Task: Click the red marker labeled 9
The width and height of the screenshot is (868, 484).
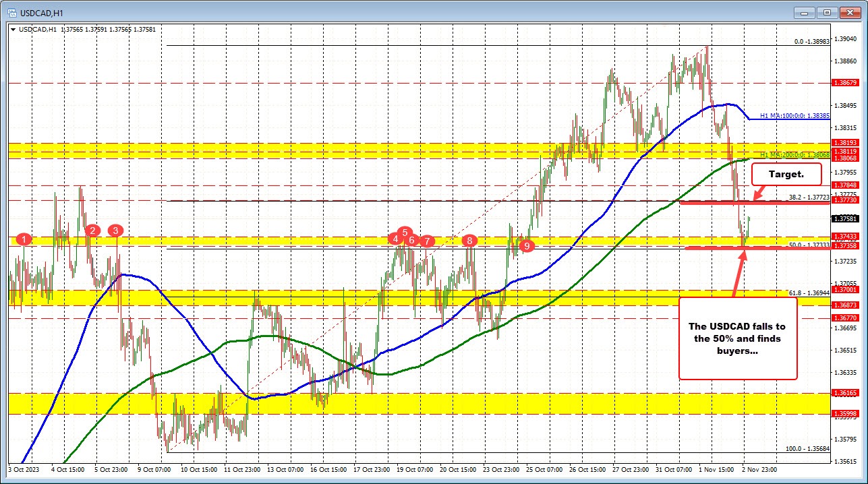Action: pyautogui.click(x=526, y=246)
